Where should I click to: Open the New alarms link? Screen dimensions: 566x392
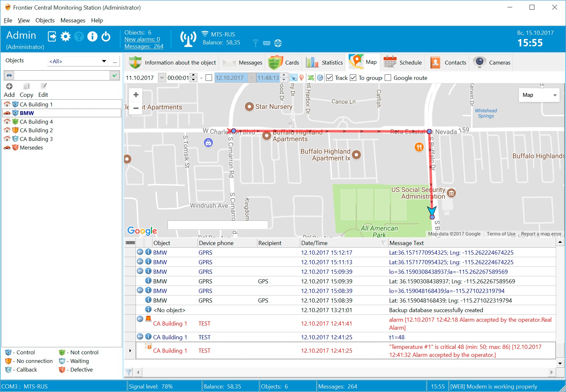(x=142, y=39)
